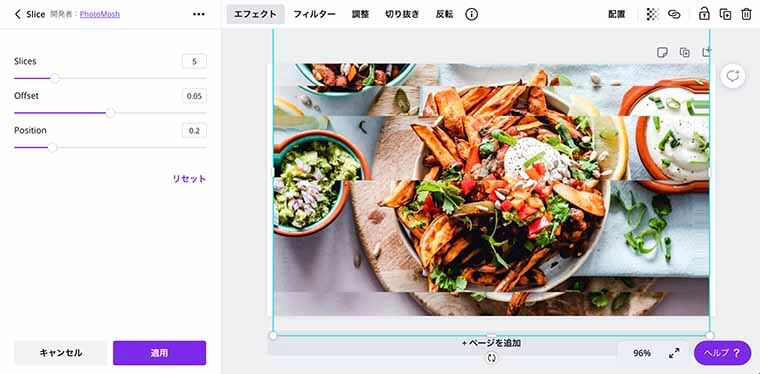
Task: Click the transparency checkerboard icon
Action: click(652, 14)
